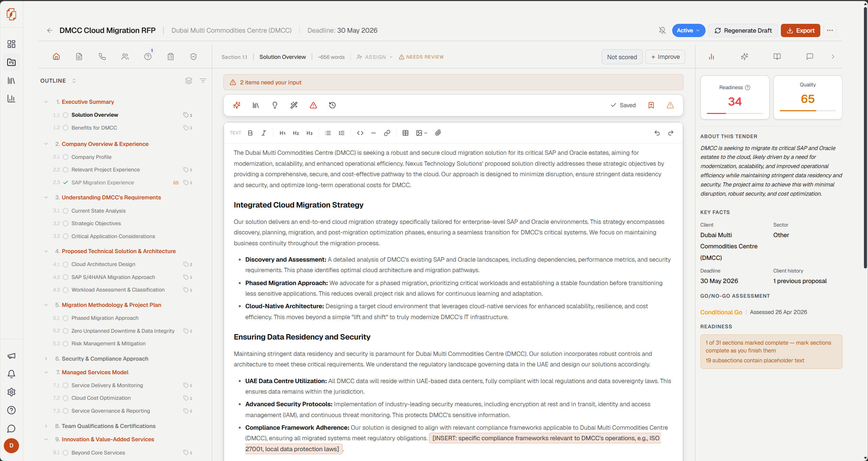Open the chat bubble icon in left sidebar

pyautogui.click(x=11, y=429)
